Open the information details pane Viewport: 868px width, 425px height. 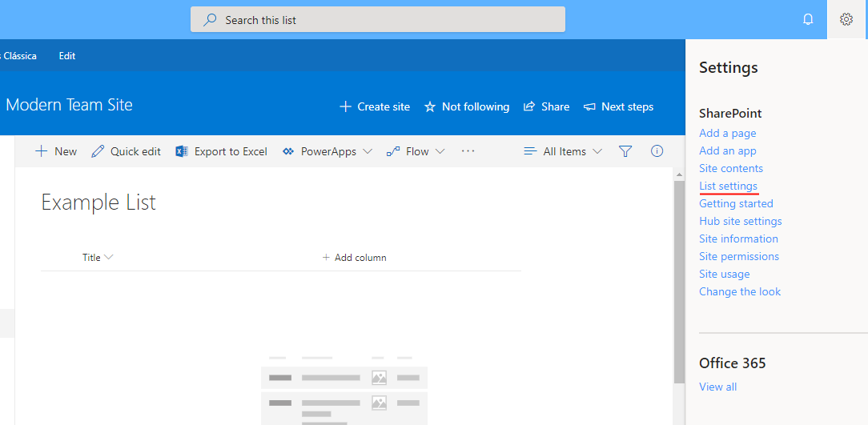pyautogui.click(x=657, y=151)
